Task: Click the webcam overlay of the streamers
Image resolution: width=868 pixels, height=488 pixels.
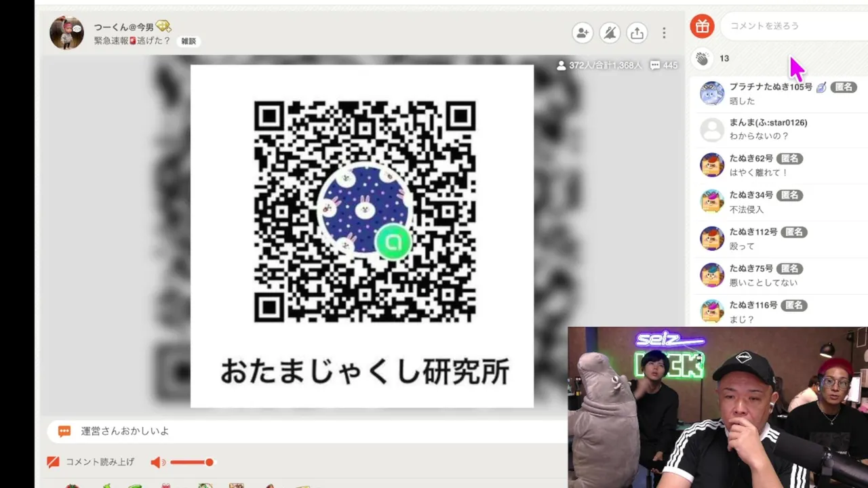Action: click(x=718, y=407)
